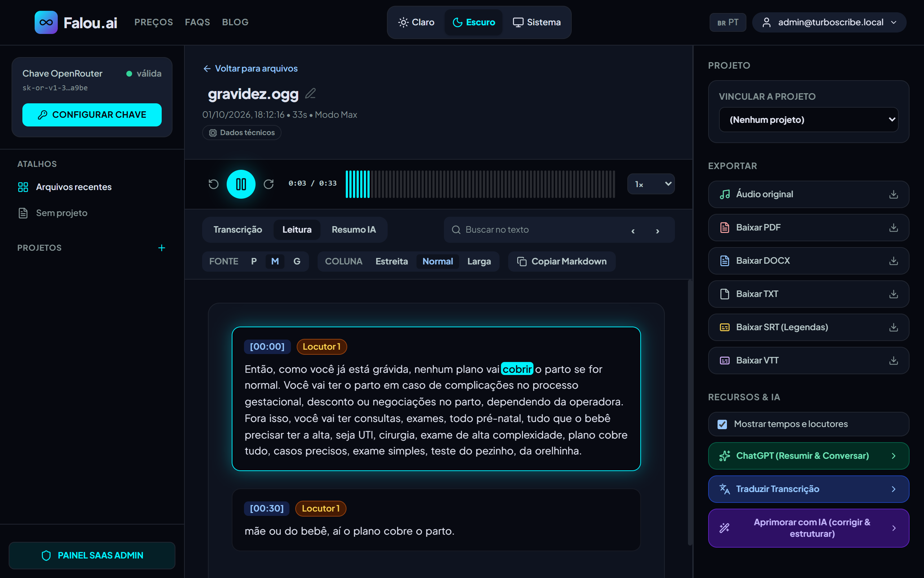
Task: Download icon in Baixar PDF row
Action: [893, 228]
